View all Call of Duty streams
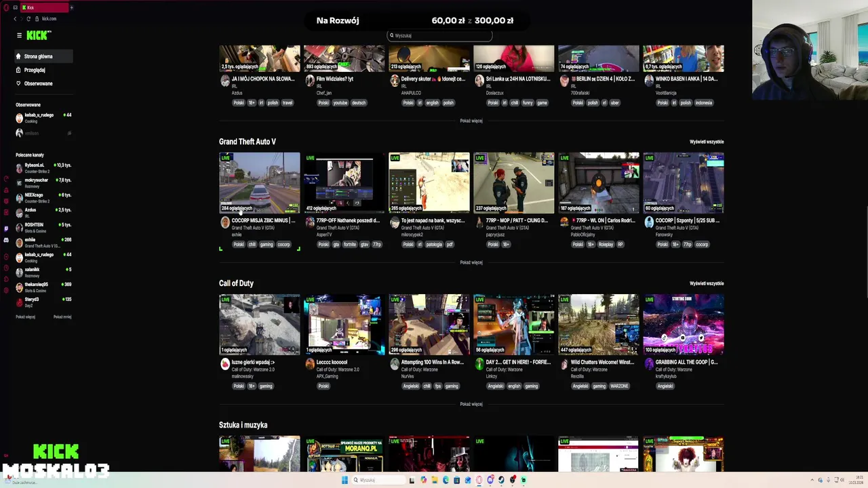This screenshot has width=868, height=488. pos(707,283)
